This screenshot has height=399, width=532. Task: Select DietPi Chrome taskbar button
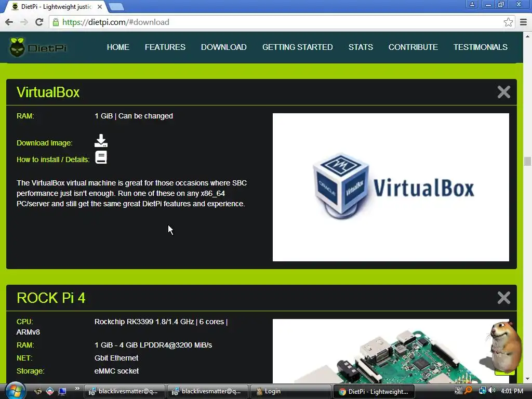[374, 391]
